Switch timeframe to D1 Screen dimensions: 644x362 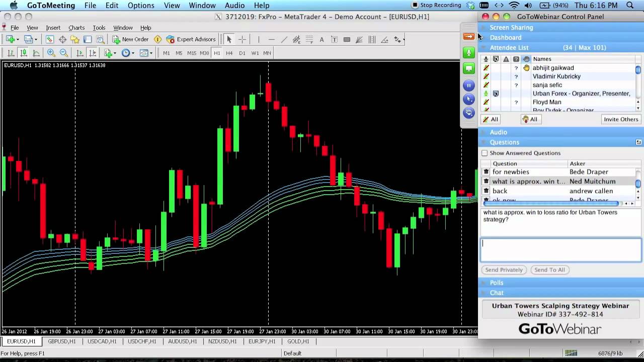242,53
